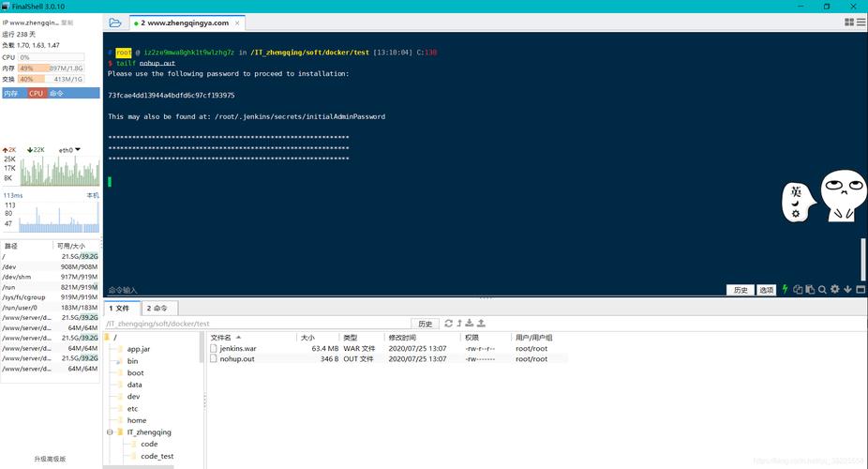Image resolution: width=868 pixels, height=469 pixels.
Task: Click the terminal copy icon
Action: [798, 289]
